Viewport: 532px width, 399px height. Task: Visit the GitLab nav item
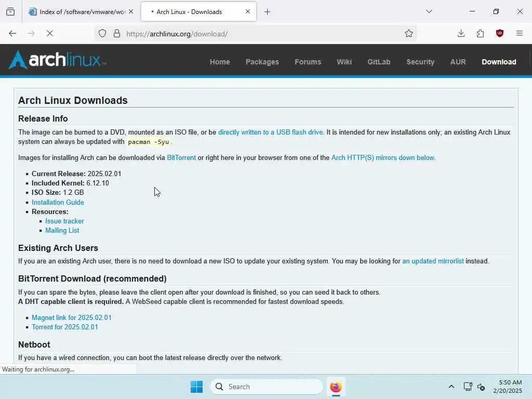(x=379, y=62)
